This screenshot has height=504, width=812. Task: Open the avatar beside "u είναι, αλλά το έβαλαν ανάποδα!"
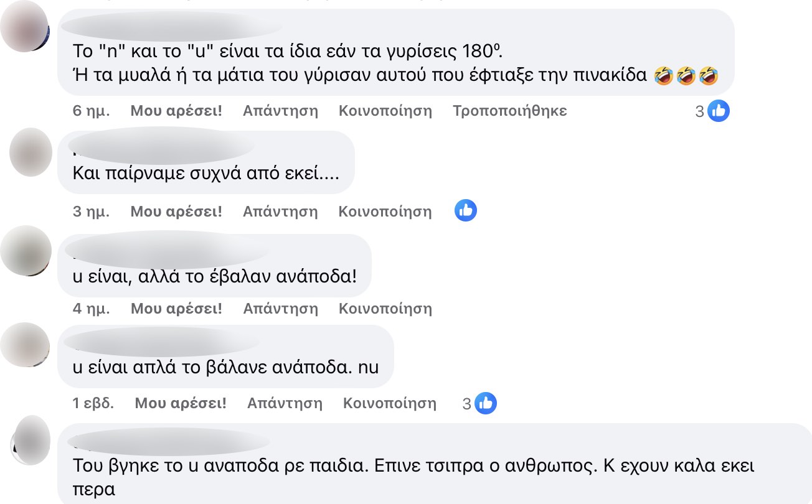click(x=26, y=251)
